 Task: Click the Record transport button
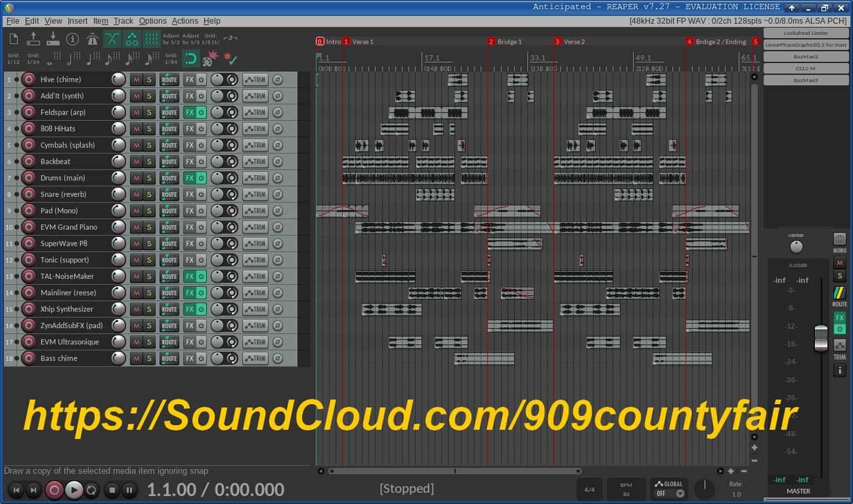(55, 491)
